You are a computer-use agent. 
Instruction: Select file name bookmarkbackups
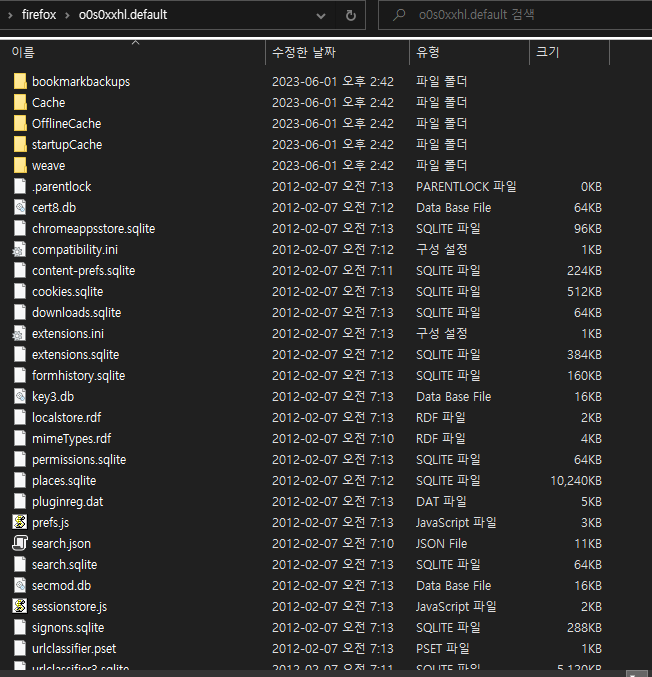81,82
